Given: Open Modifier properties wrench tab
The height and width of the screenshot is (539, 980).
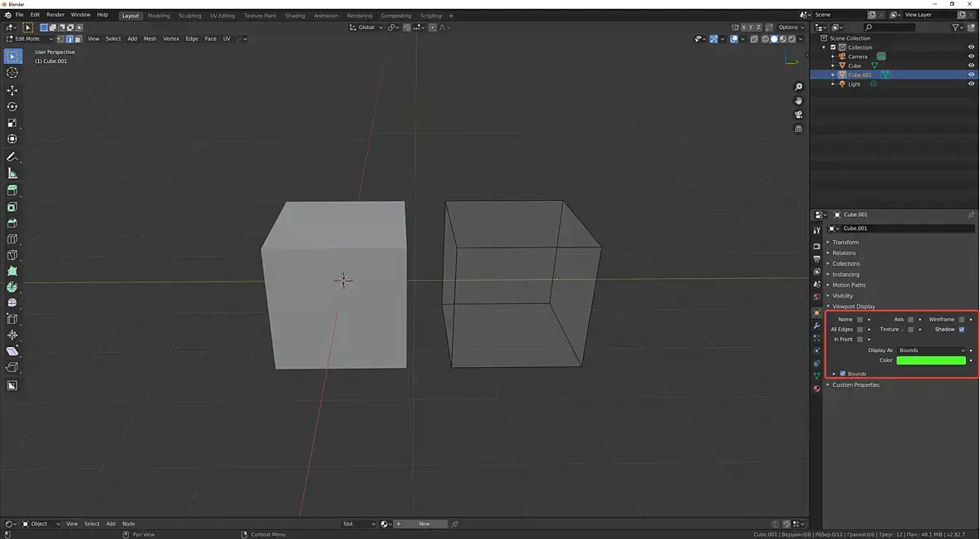Looking at the screenshot, I should pos(817,326).
